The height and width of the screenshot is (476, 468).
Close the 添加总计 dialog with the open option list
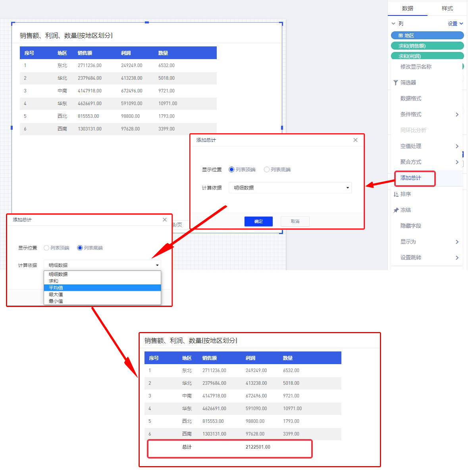tap(165, 220)
